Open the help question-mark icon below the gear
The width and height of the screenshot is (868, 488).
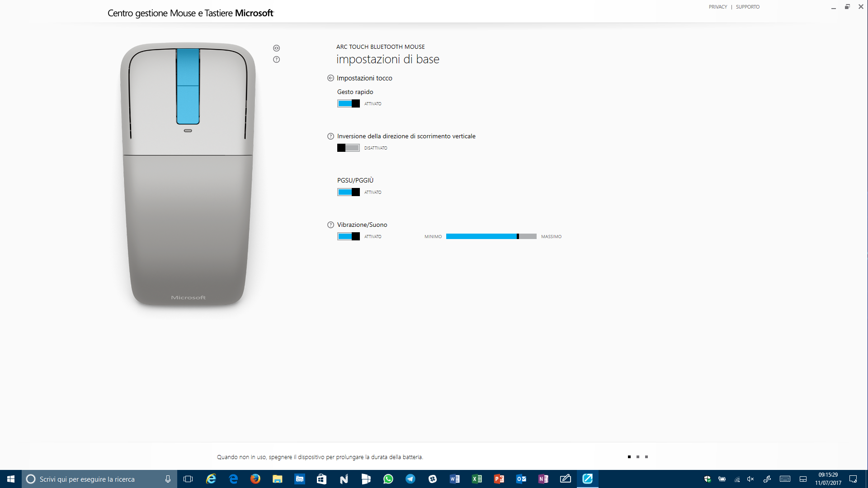276,60
